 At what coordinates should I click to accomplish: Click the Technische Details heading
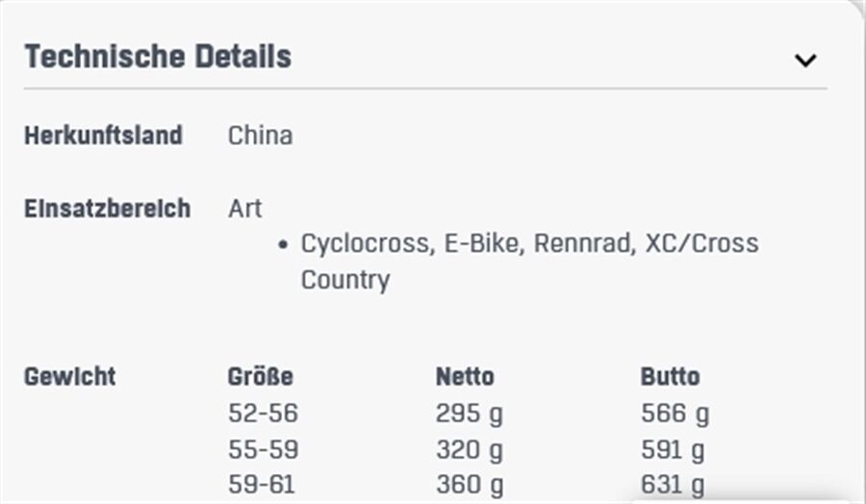click(158, 57)
